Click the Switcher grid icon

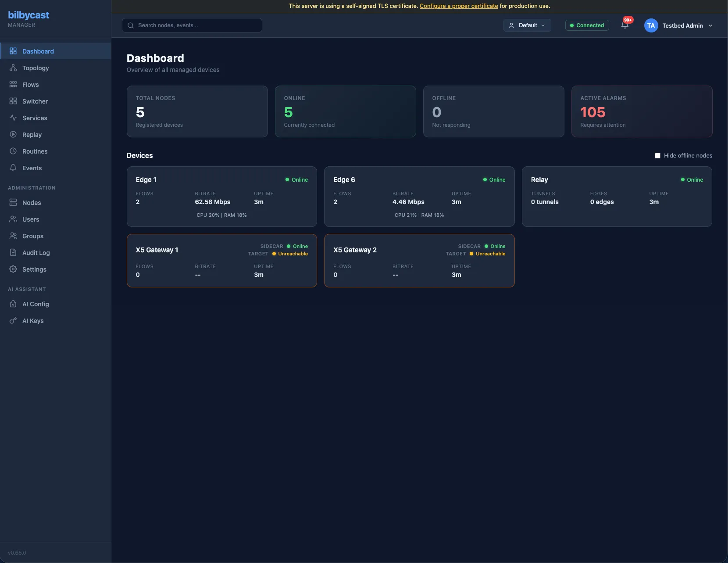pyautogui.click(x=13, y=101)
